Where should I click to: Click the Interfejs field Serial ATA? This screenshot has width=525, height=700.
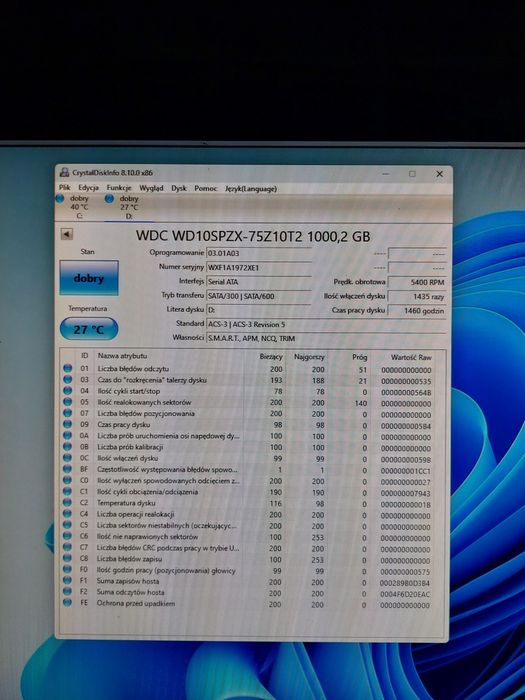pyautogui.click(x=258, y=282)
